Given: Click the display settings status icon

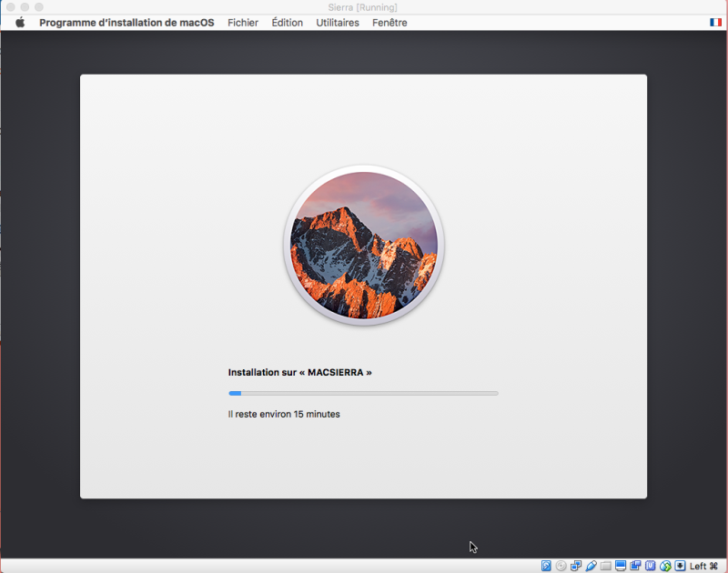Looking at the screenshot, I should 621,566.
